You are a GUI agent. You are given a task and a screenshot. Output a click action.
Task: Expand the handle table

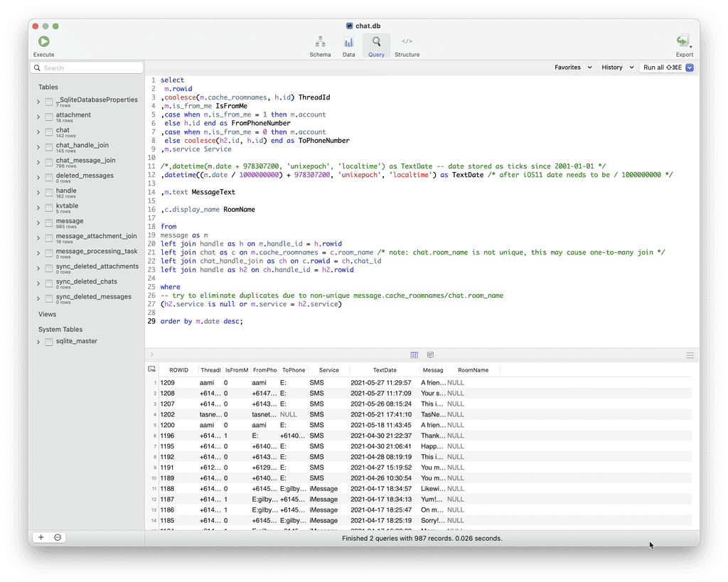(38, 193)
